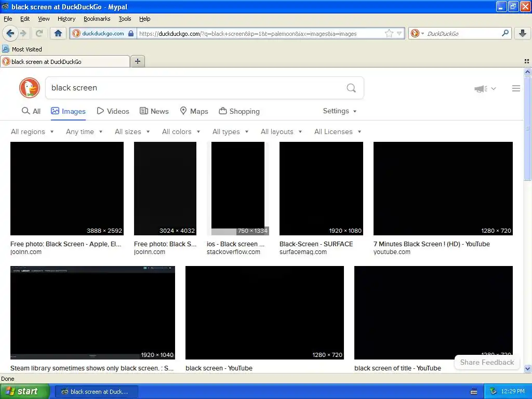Click the magnifier in the browser search box
The width and height of the screenshot is (532, 399).
[505, 33]
